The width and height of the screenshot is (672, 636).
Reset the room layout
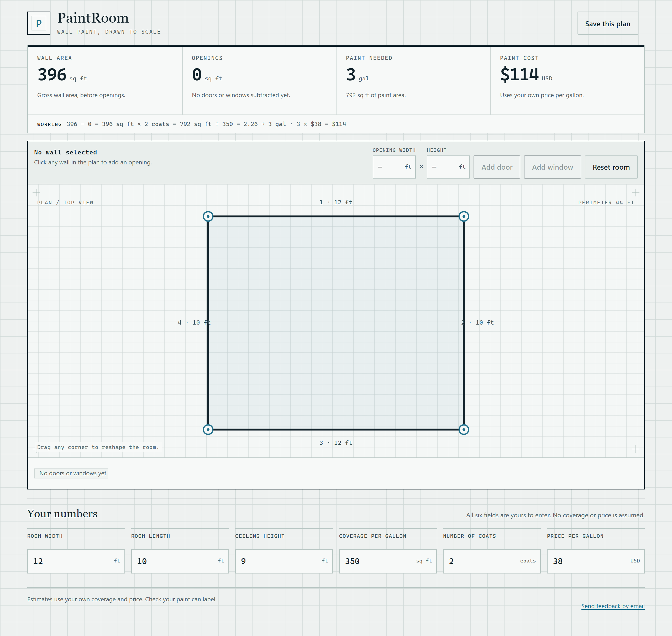click(611, 167)
